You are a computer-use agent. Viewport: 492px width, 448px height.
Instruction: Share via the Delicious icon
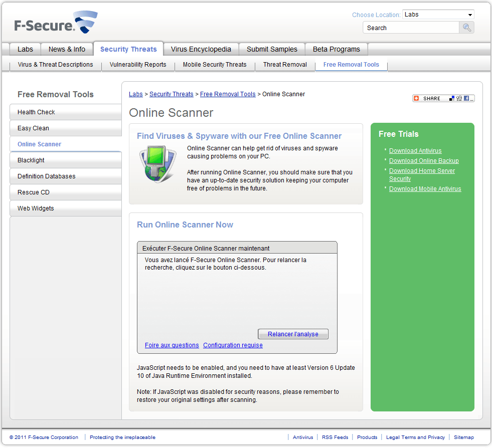pos(451,98)
